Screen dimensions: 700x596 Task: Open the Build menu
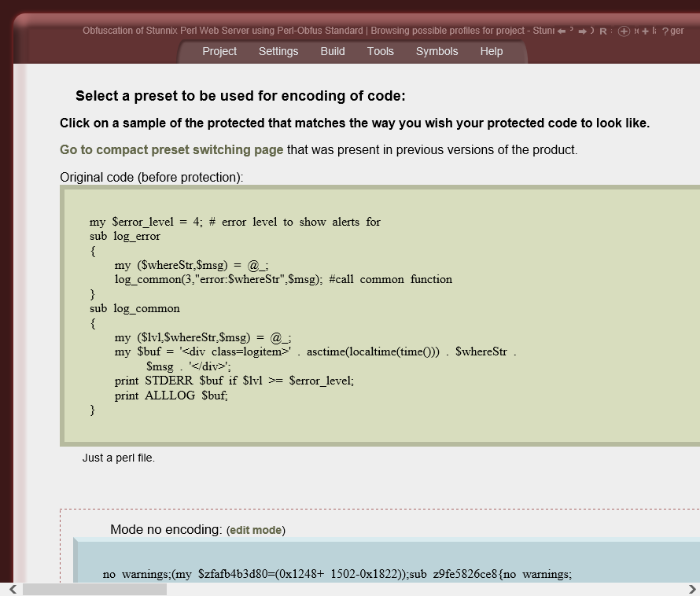[332, 51]
